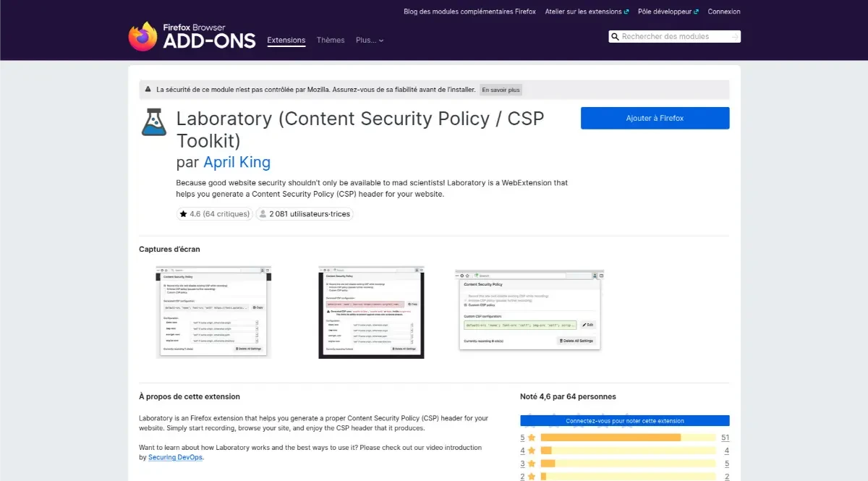The width and height of the screenshot is (868, 481).
Task: Follow the Securing DevOps link
Action: click(x=176, y=457)
